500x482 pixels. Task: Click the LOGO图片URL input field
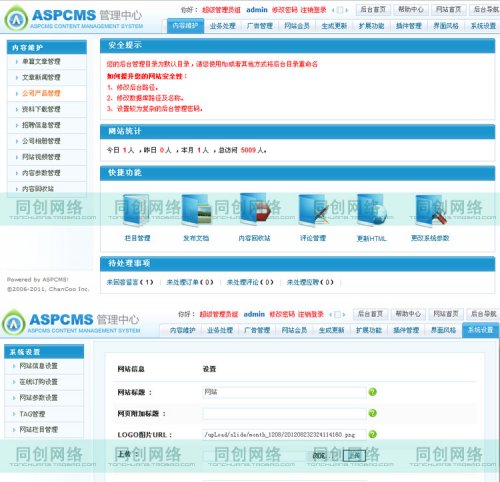(x=284, y=435)
